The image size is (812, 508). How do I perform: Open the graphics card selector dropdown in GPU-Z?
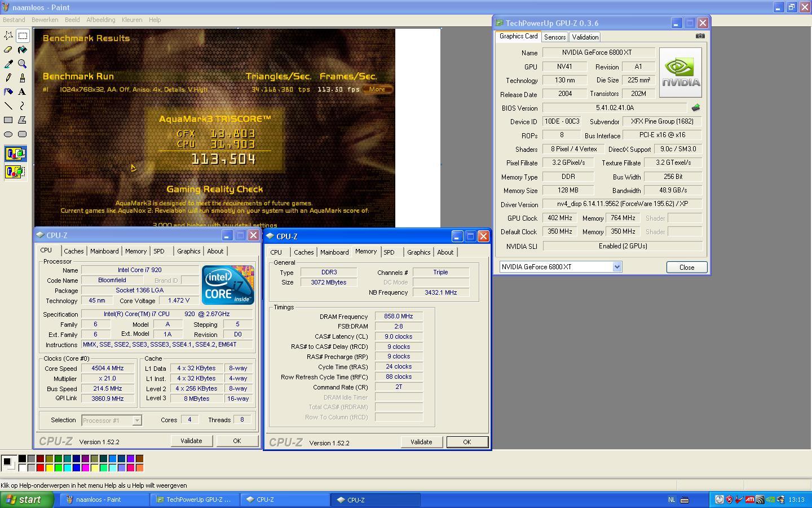coord(617,267)
